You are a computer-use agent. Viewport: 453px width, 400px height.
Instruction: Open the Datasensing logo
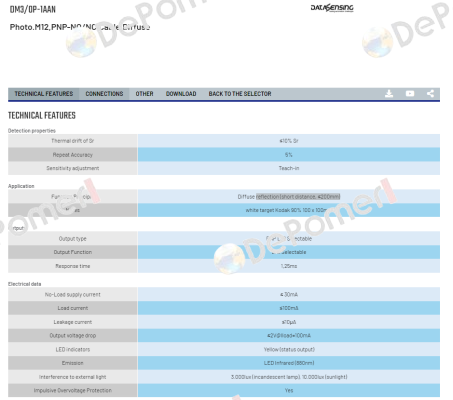pyautogui.click(x=332, y=8)
